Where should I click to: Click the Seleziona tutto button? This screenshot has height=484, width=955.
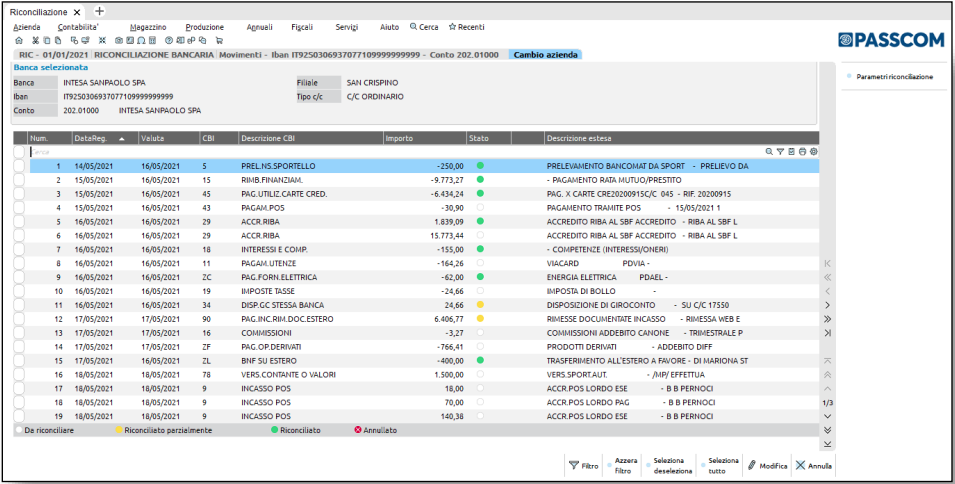coord(719,466)
